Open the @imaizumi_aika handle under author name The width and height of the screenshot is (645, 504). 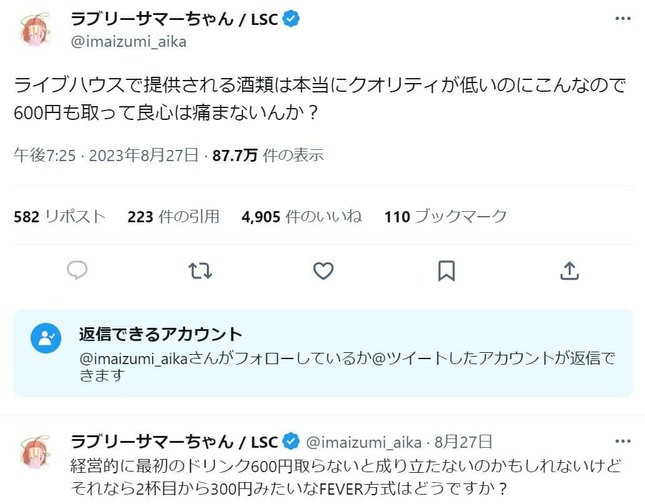(x=128, y=42)
